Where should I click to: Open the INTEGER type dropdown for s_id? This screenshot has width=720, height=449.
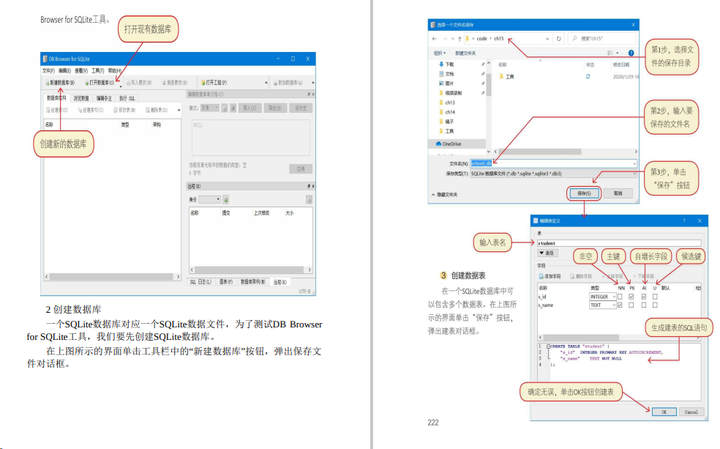[x=602, y=297]
